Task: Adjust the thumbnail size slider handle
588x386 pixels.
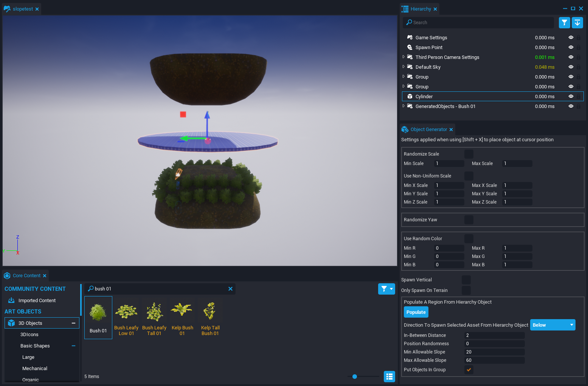Action: 355,377
